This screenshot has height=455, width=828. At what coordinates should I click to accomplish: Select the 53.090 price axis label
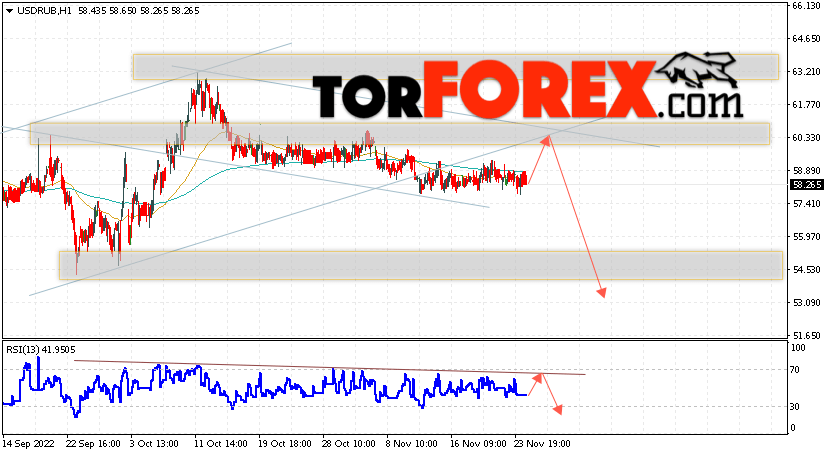[x=806, y=302]
